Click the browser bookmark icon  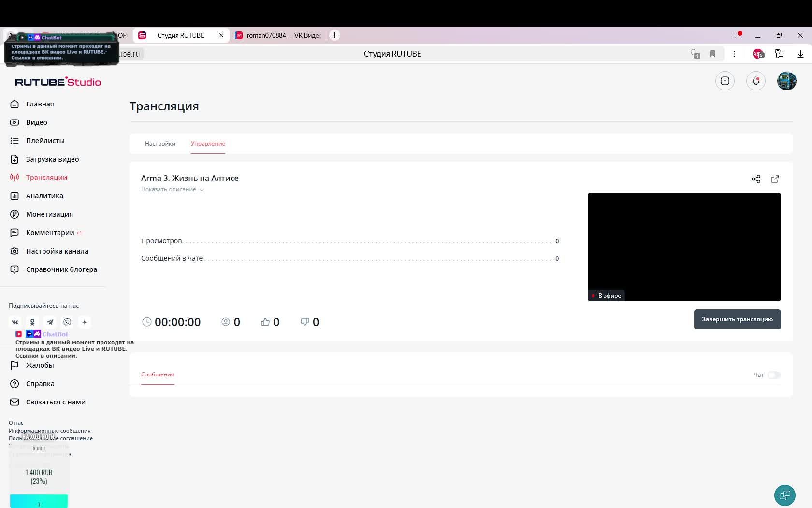coord(713,54)
